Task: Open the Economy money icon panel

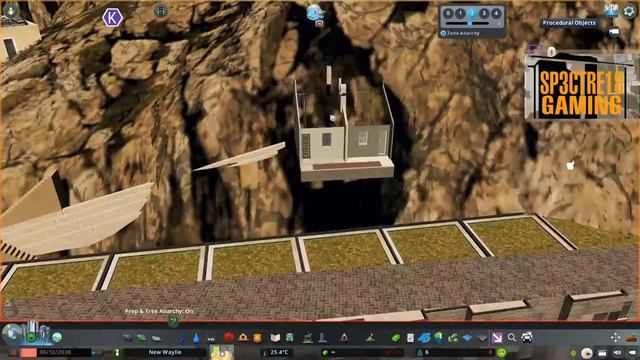Action: point(396,338)
